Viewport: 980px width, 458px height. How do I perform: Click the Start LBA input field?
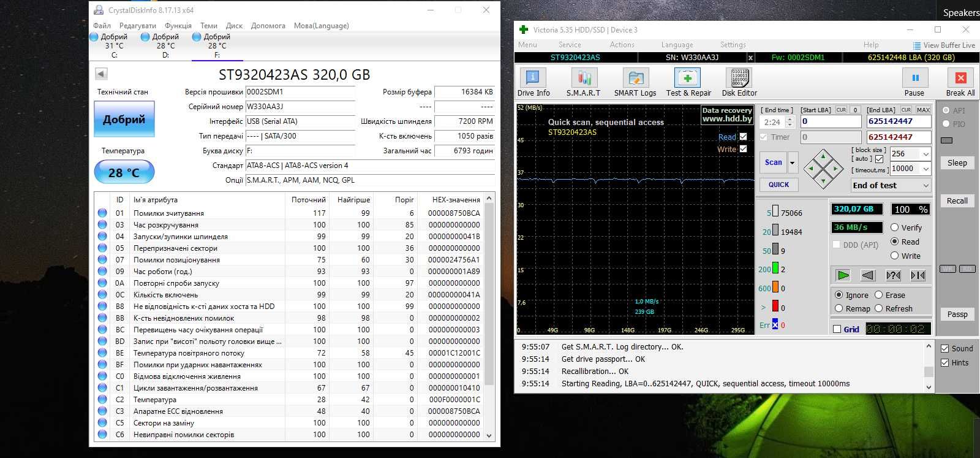coord(831,121)
